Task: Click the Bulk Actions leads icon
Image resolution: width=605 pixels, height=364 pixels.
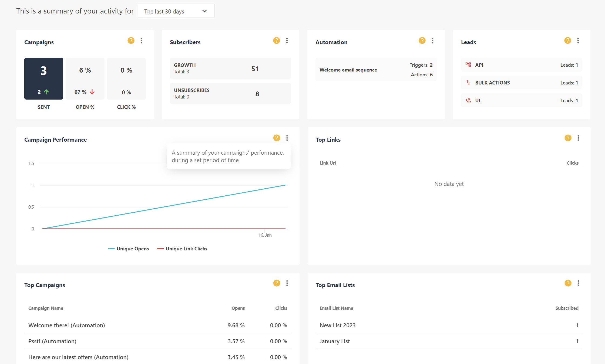Action: (468, 82)
